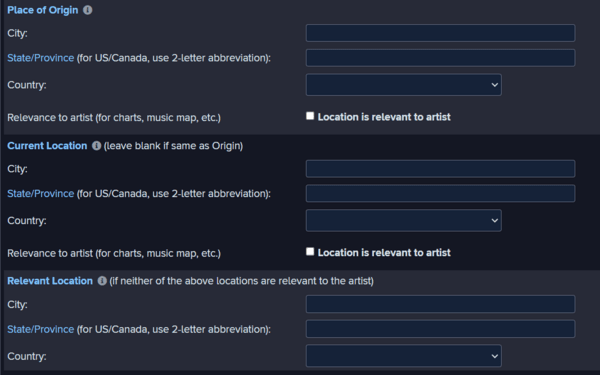Image resolution: width=600 pixels, height=375 pixels.
Task: Tick Place of Origin relevance checkbox
Action: click(x=310, y=116)
